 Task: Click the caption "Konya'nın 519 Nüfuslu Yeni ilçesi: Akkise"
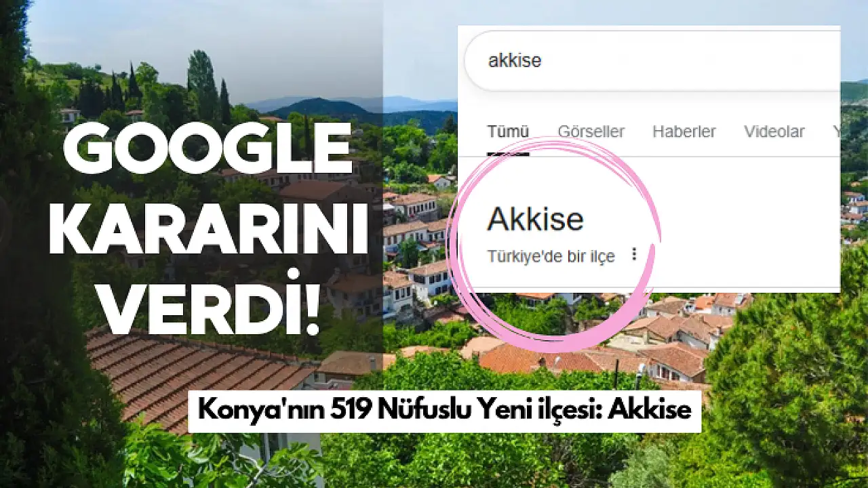pos(444,410)
